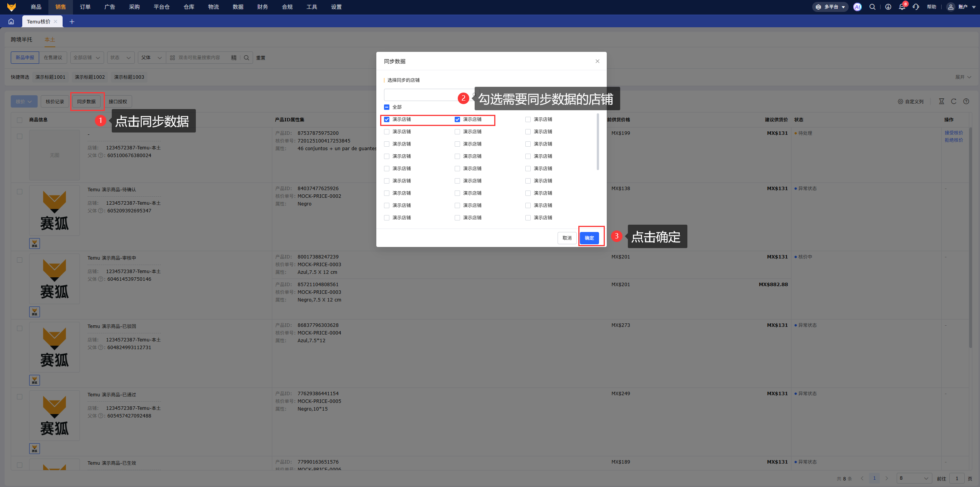This screenshot has height=487, width=980.
Task: Click the 父体 info icon for 605100676380024
Action: tap(101, 156)
